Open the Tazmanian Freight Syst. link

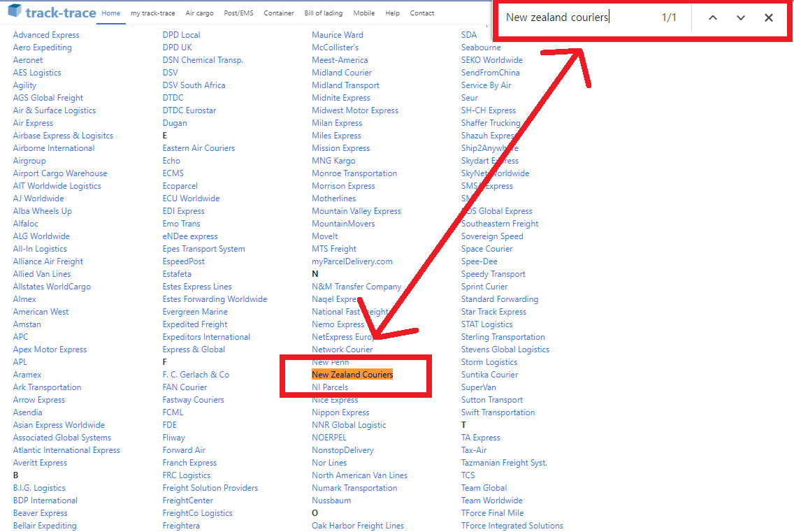(505, 463)
